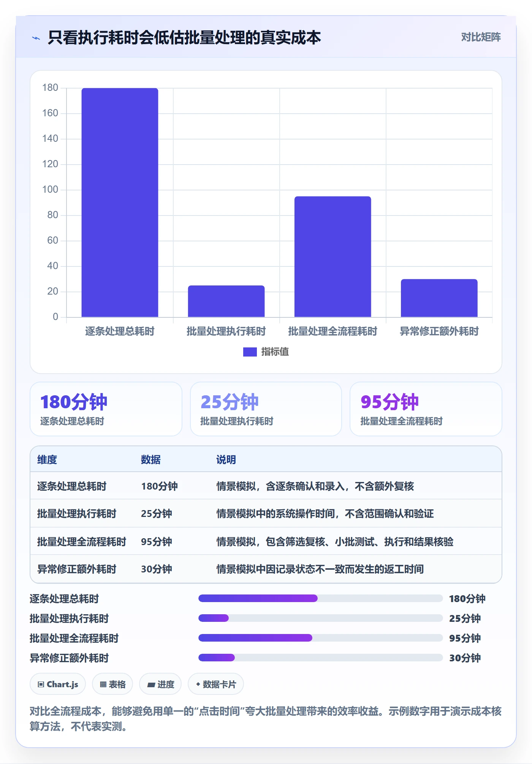Click table cell 180分钟

(160, 486)
